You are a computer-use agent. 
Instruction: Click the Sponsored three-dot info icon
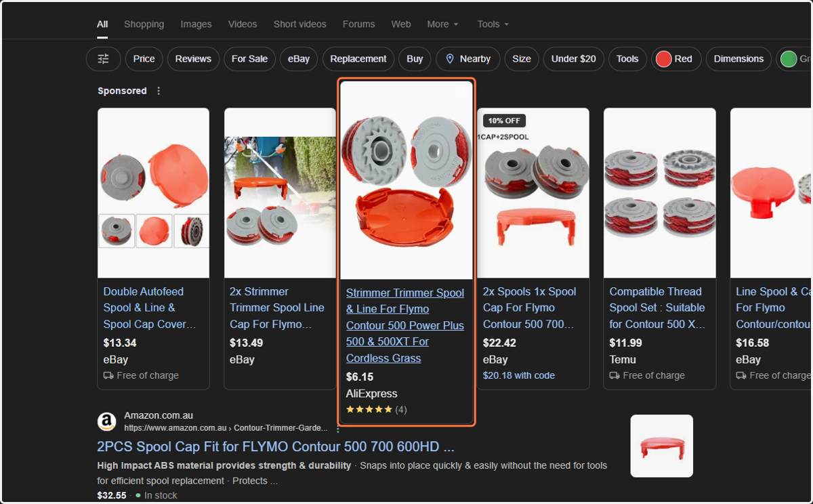coord(159,91)
